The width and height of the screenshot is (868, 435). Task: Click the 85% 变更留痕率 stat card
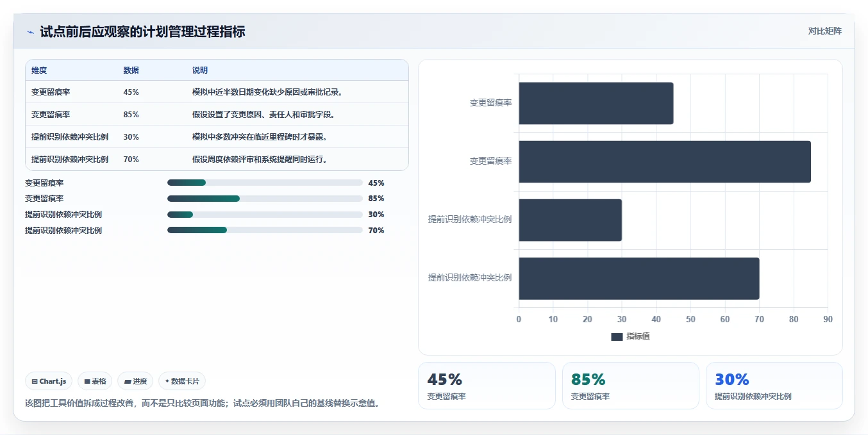631,386
